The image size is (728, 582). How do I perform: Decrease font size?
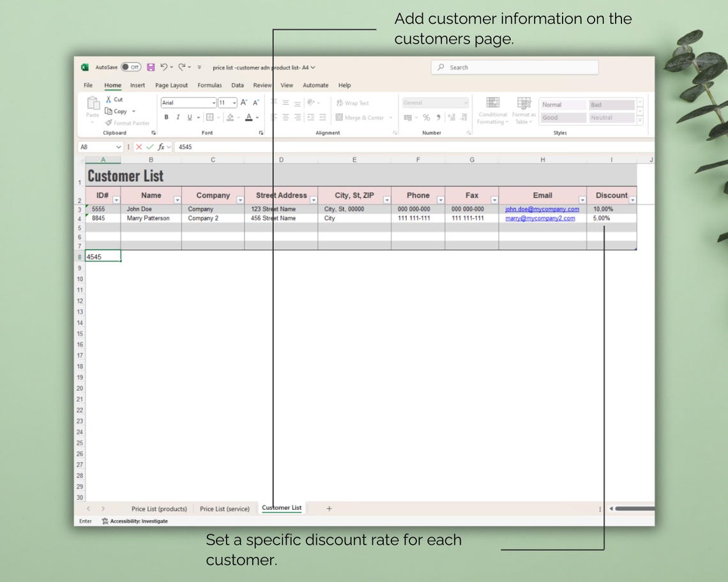[255, 103]
